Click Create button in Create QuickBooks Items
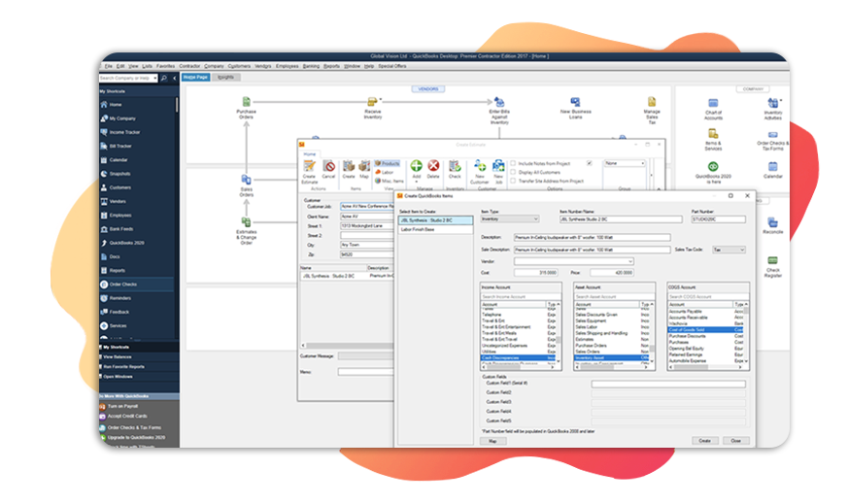 click(x=704, y=441)
